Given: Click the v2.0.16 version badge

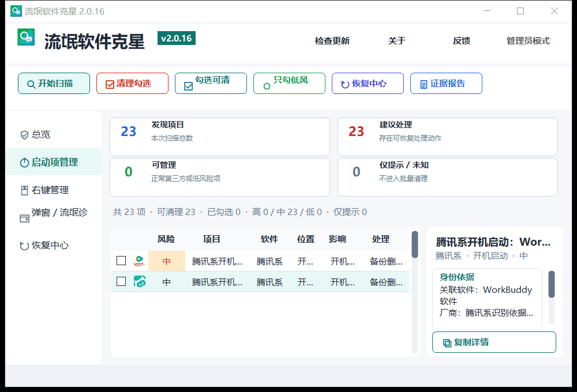Looking at the screenshot, I should click(x=177, y=38).
